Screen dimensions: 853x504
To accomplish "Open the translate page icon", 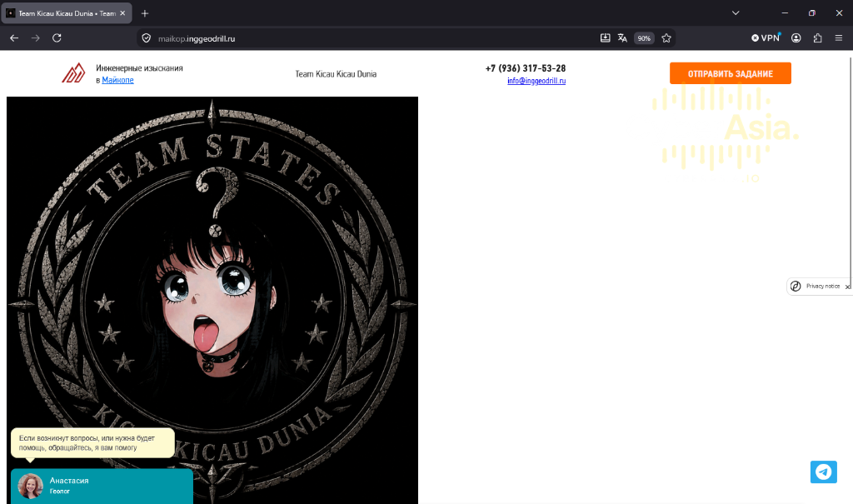I will 622,38.
